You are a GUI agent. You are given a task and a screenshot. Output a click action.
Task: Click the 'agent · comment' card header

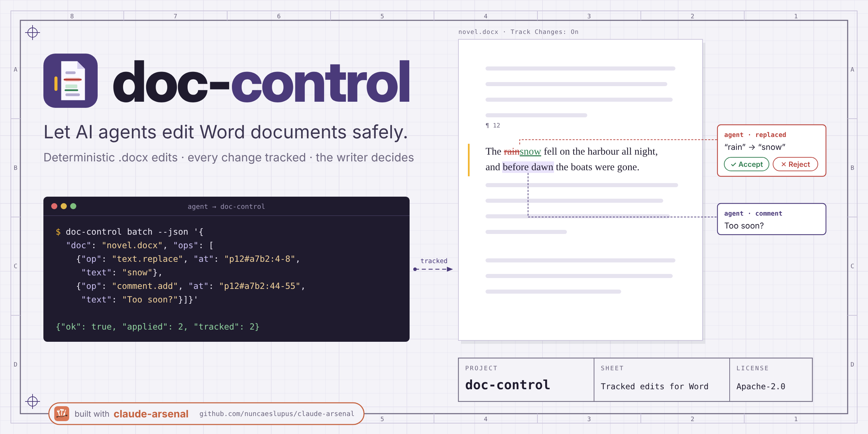(x=753, y=213)
